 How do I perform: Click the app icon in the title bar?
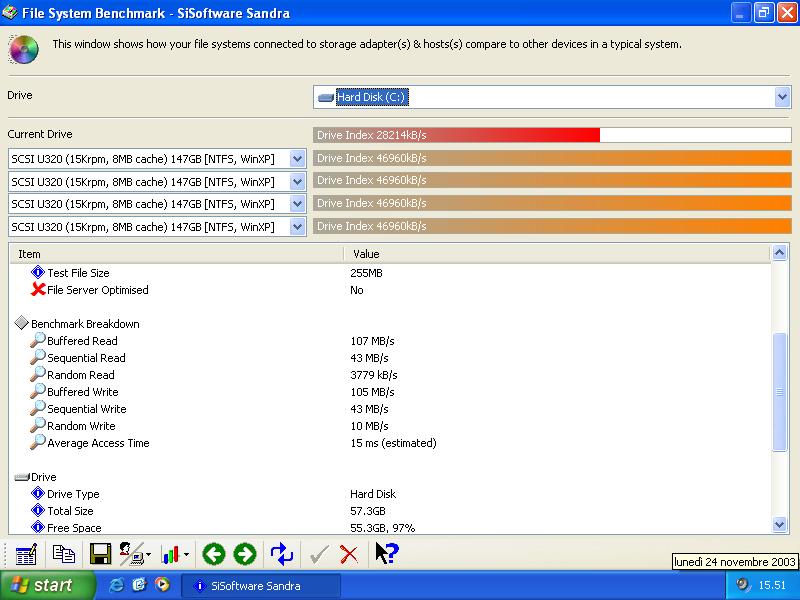click(9, 12)
